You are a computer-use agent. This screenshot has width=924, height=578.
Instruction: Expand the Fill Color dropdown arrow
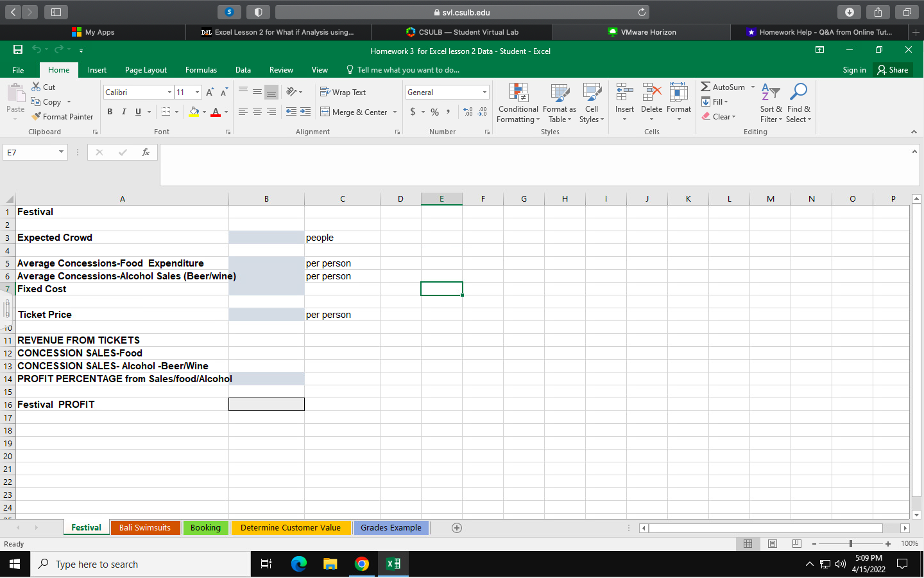[205, 111]
